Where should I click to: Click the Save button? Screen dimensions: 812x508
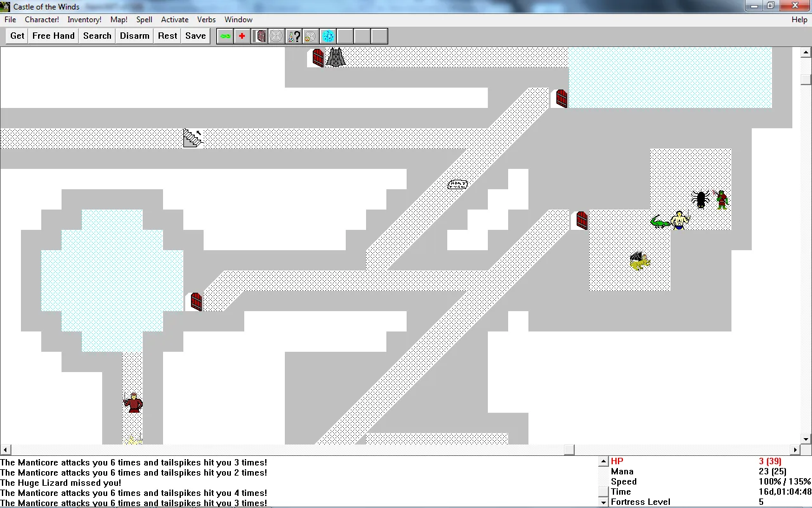[195, 36]
